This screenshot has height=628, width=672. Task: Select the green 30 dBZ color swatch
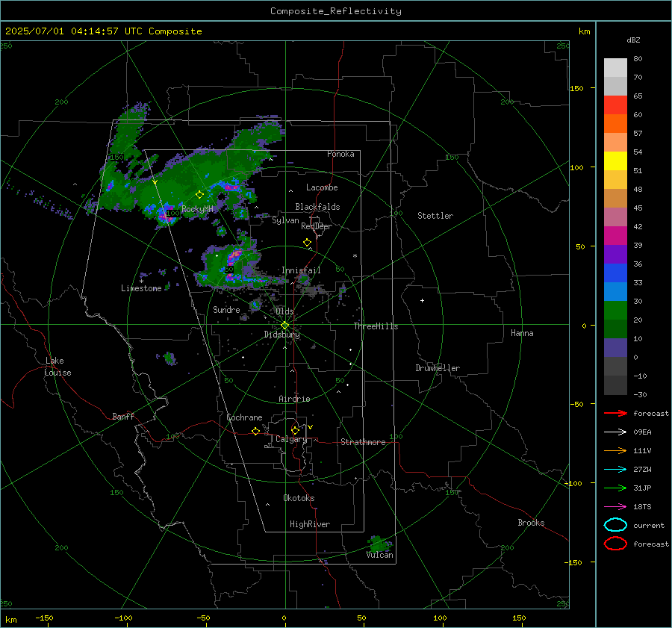(615, 310)
